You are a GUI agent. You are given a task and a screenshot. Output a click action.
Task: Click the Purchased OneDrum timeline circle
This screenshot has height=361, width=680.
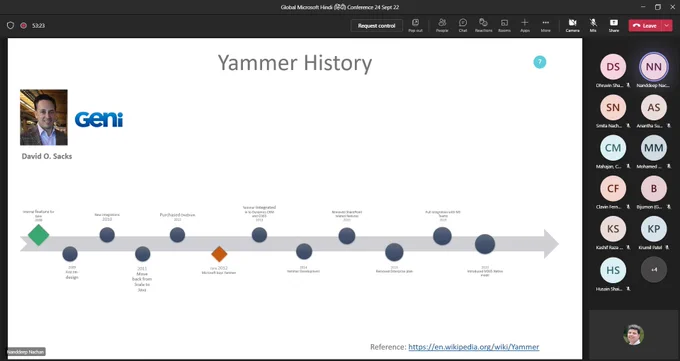(x=177, y=235)
